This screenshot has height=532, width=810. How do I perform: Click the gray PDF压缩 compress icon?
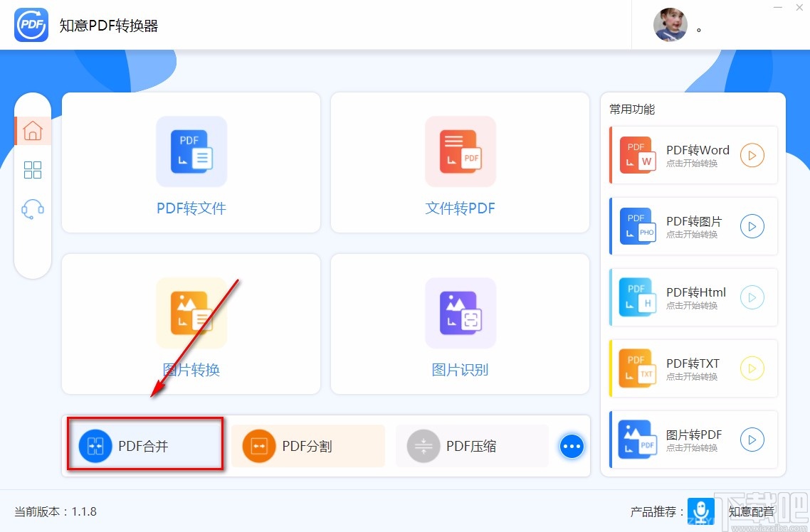coord(423,446)
